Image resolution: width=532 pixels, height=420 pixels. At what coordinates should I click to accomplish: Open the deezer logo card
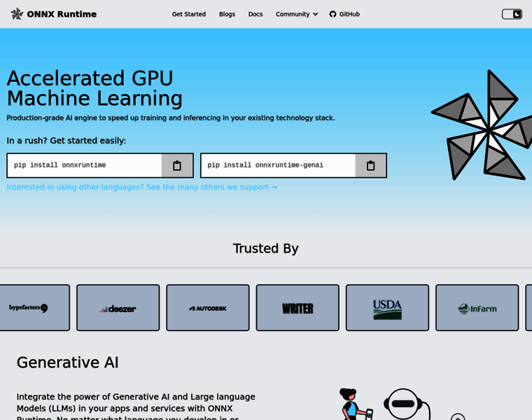point(118,308)
